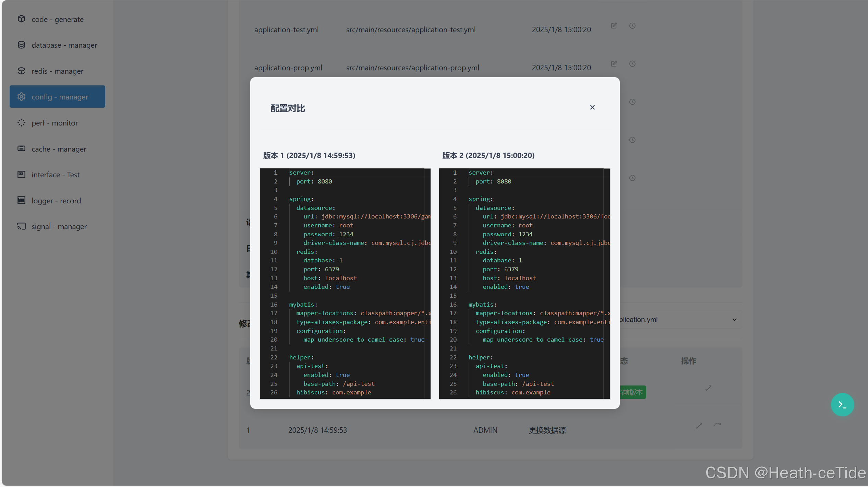Open logger - record page
Viewport: 868px width, 487px height.
(56, 201)
